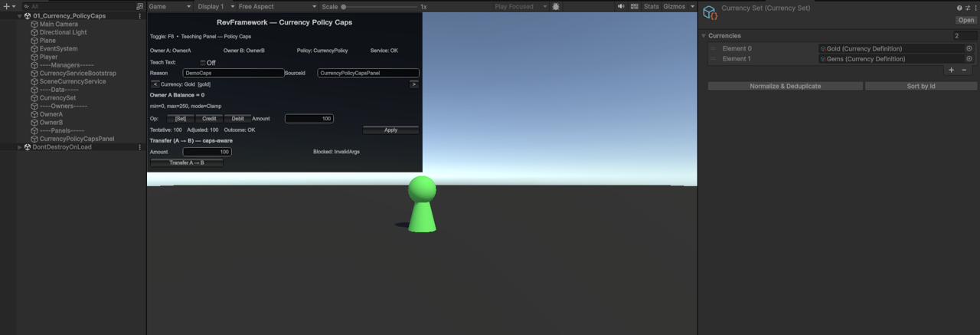Expand the DontDestroyOnLoad scene
The image size is (980, 335).
point(20,147)
